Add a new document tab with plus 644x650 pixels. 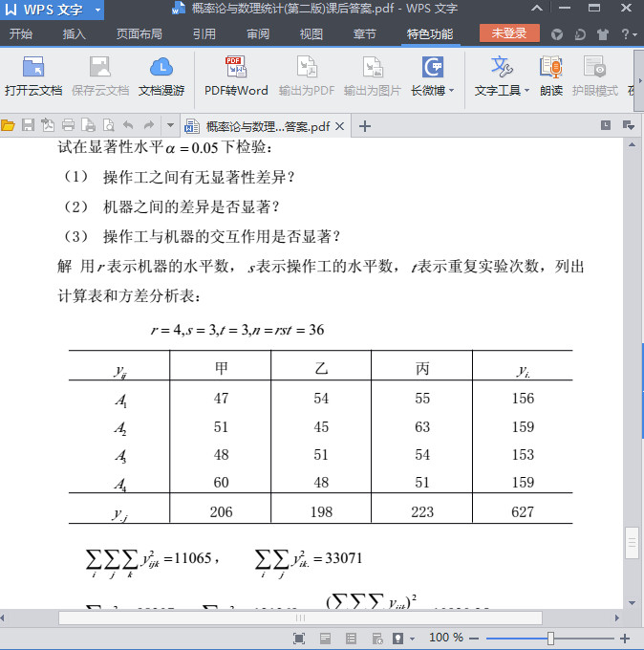365,126
